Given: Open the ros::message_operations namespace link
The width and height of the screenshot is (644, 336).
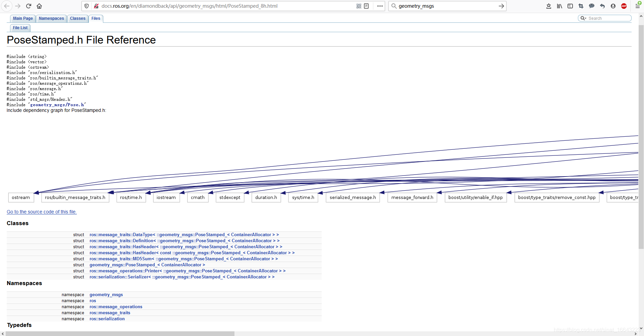Looking at the screenshot, I should (x=116, y=307).
